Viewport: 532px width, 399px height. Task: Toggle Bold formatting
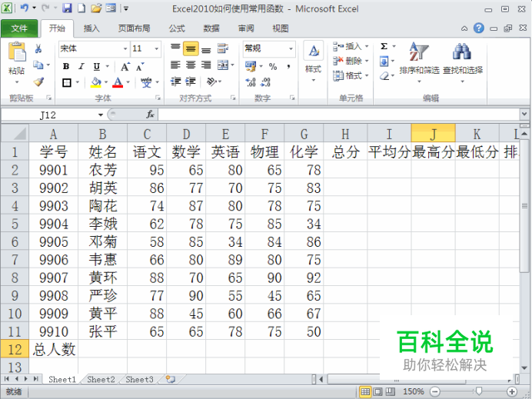[66, 66]
